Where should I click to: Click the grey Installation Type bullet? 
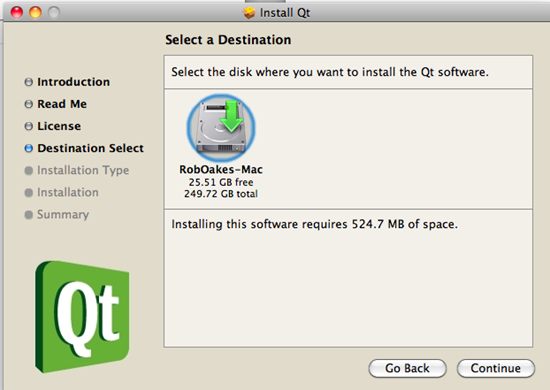click(x=29, y=170)
